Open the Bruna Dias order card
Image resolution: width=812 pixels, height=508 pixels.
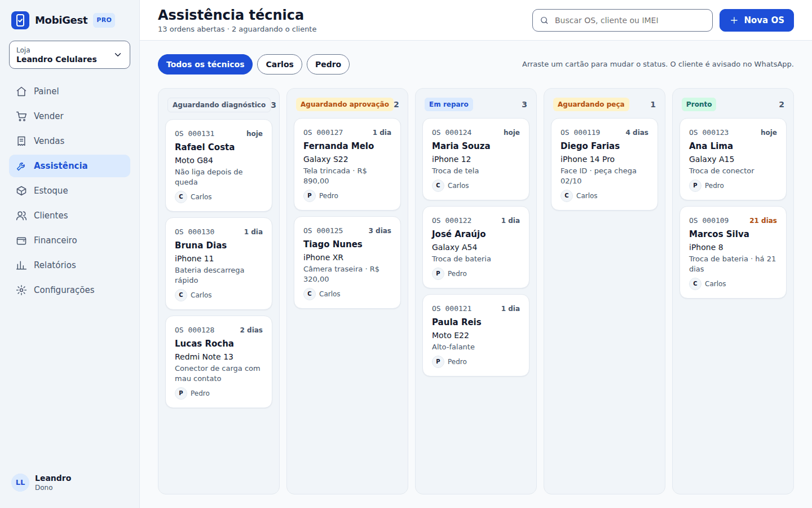pos(219,264)
